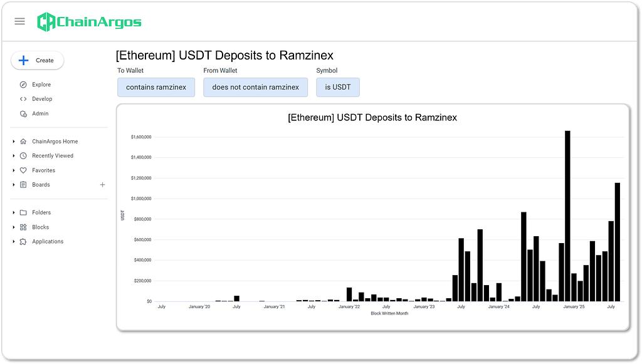Click the January '22 axis label

pyautogui.click(x=349, y=307)
